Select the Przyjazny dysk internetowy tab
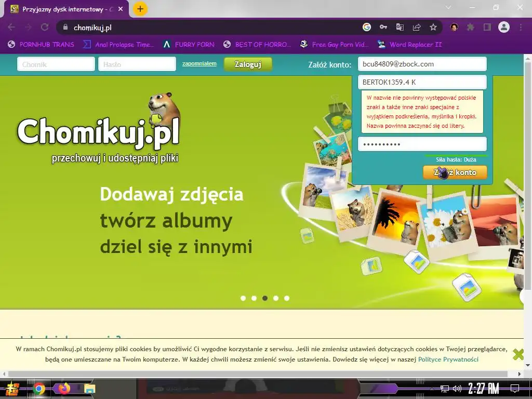 pyautogui.click(x=66, y=9)
